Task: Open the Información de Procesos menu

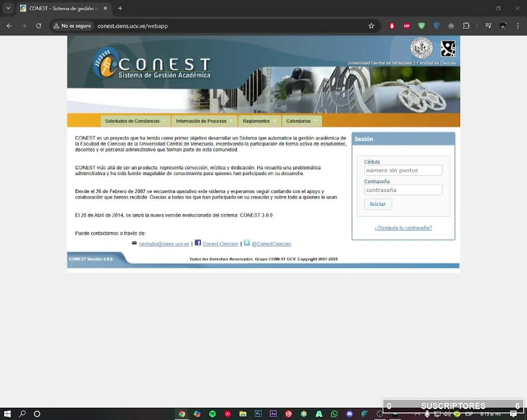Action: coord(204,121)
